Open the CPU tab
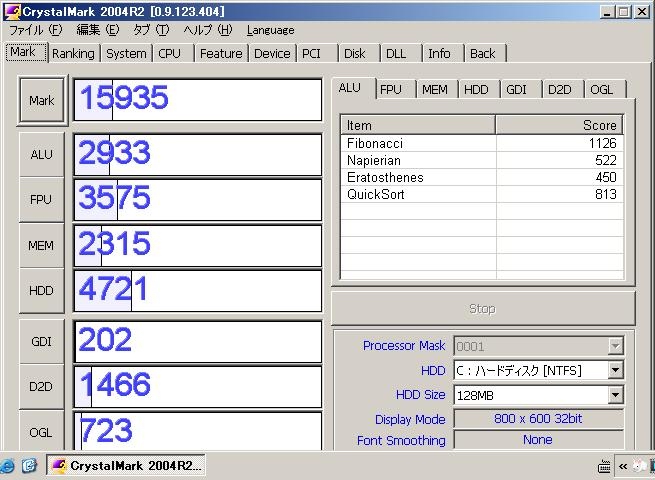 click(170, 53)
